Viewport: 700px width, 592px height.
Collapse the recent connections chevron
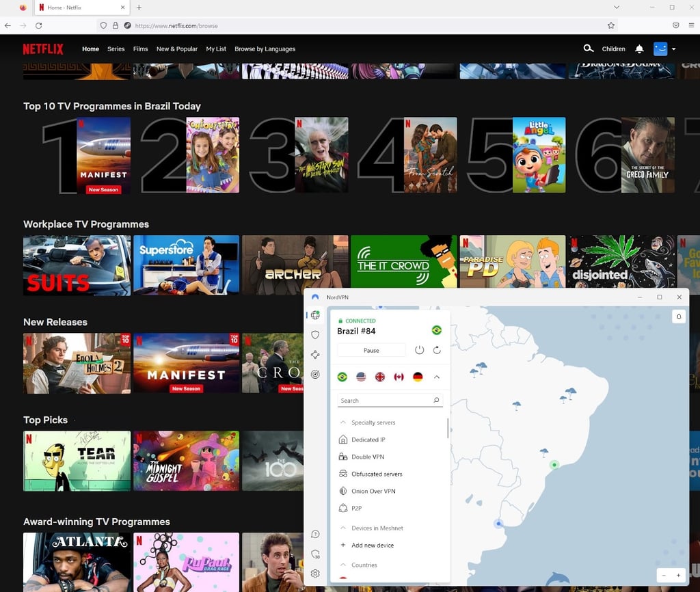[x=437, y=377]
